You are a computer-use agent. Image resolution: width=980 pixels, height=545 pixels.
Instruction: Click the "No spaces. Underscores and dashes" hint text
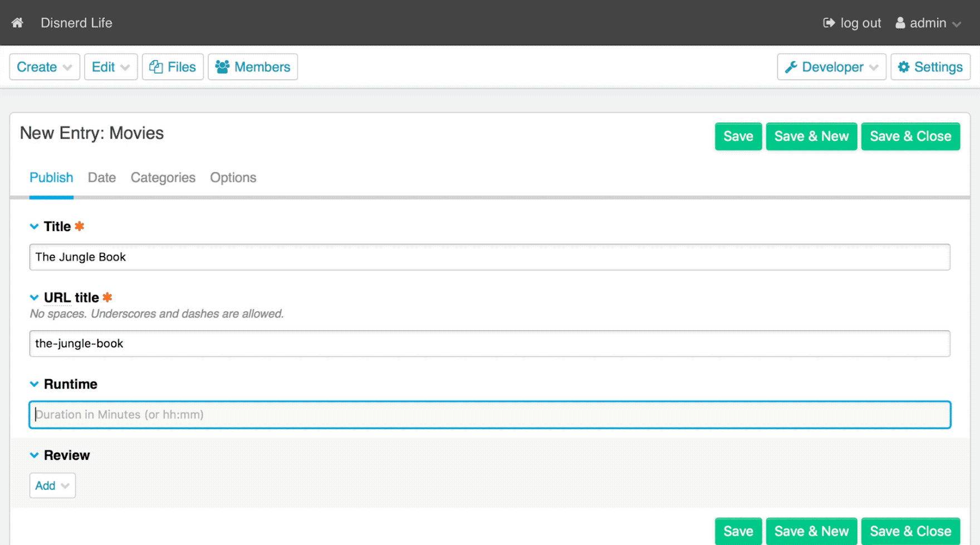click(156, 314)
